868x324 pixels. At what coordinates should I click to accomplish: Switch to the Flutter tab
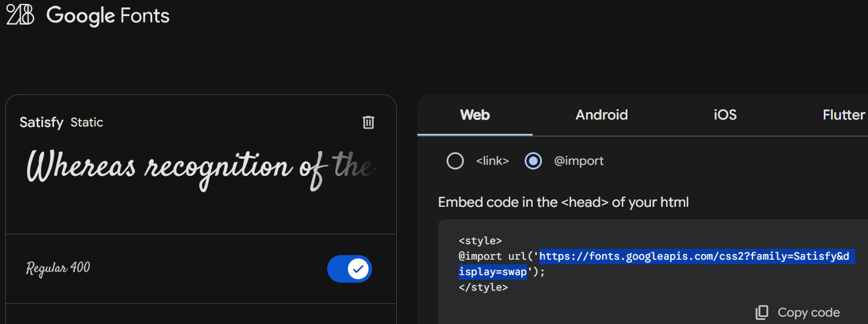coord(843,115)
